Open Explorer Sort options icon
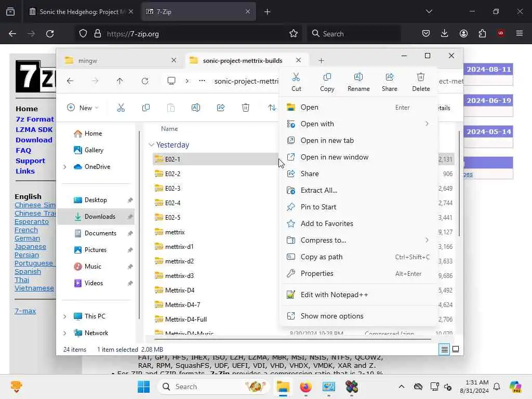The image size is (532, 399). [x=272, y=108]
